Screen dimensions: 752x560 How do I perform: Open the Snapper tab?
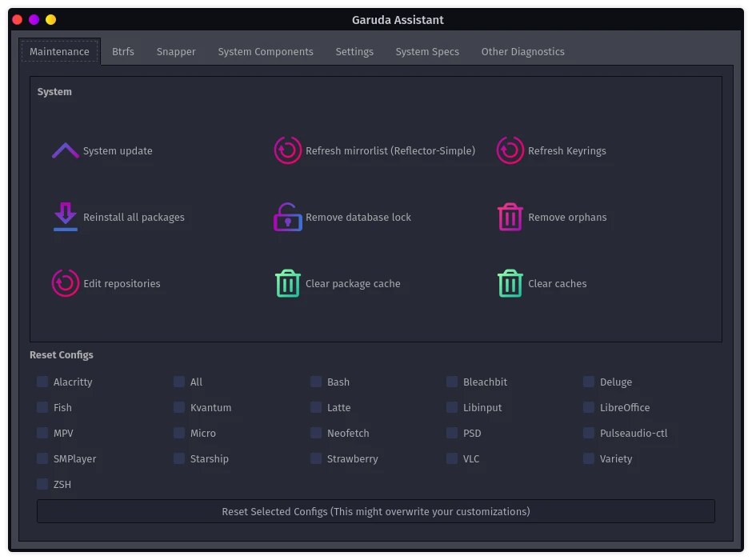click(176, 51)
